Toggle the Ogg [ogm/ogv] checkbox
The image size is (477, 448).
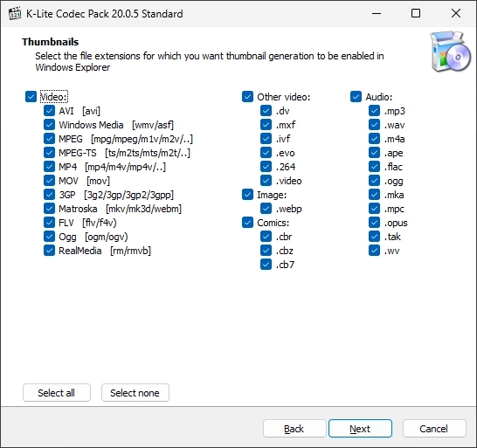(49, 237)
